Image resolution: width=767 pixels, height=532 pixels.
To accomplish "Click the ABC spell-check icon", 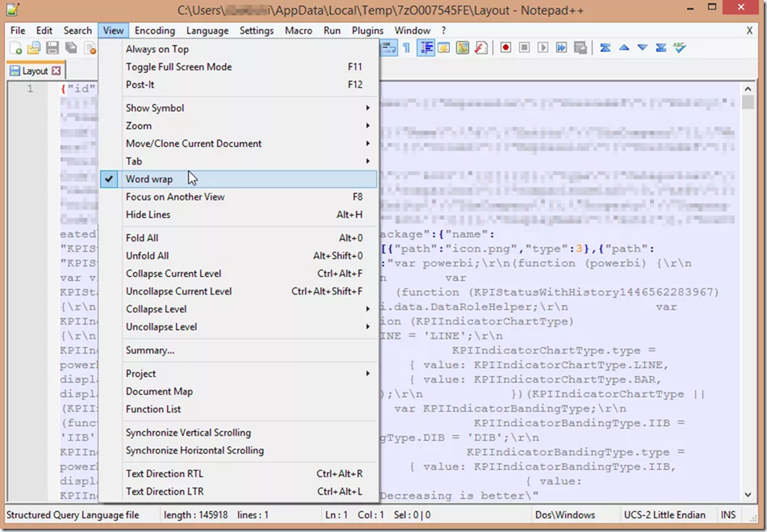I will (680, 48).
